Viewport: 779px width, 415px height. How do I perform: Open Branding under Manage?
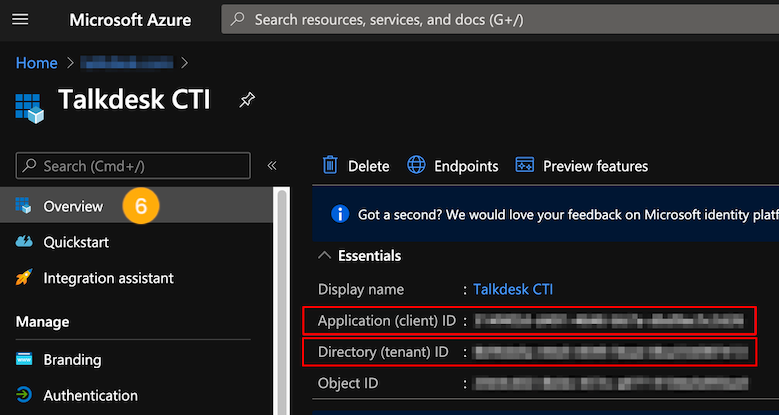pyautogui.click(x=72, y=359)
